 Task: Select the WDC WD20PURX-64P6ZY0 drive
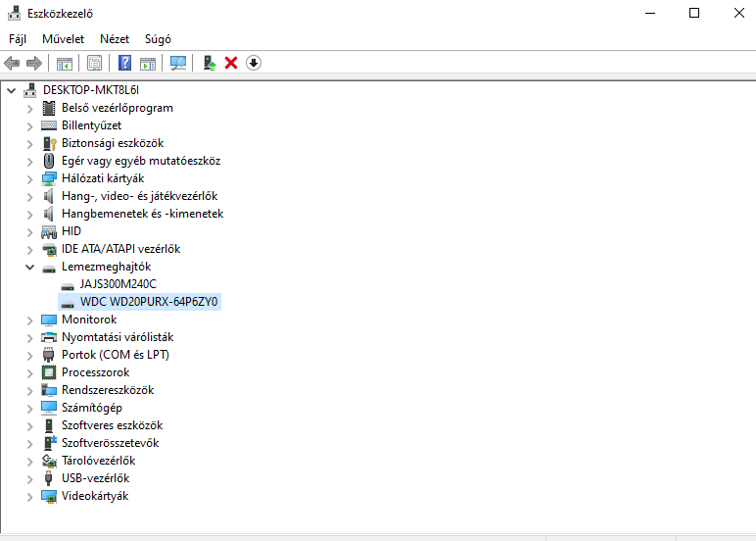[x=149, y=302]
